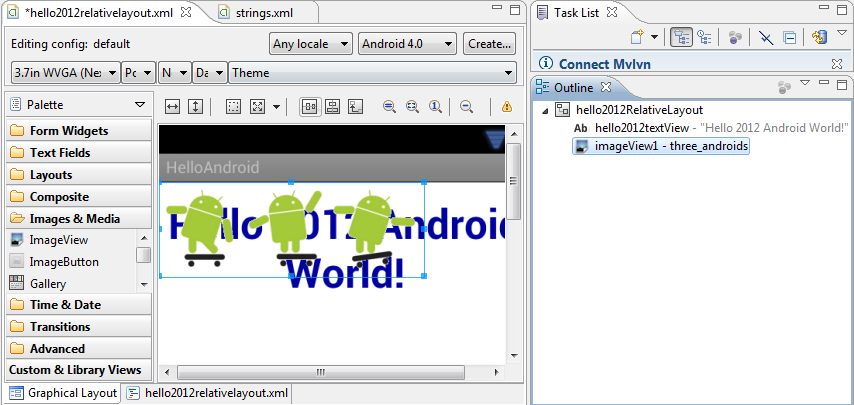
Task: Expand the Transitions palette category
Action: pos(79,326)
